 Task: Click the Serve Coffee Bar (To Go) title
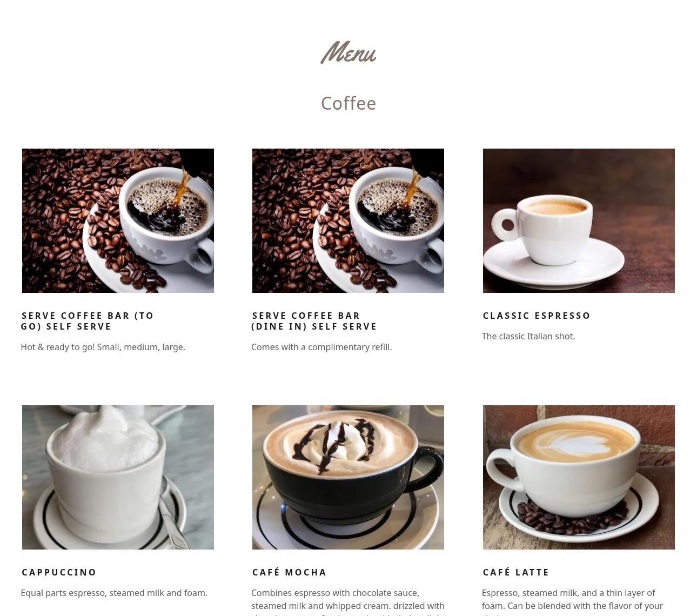pos(88,321)
